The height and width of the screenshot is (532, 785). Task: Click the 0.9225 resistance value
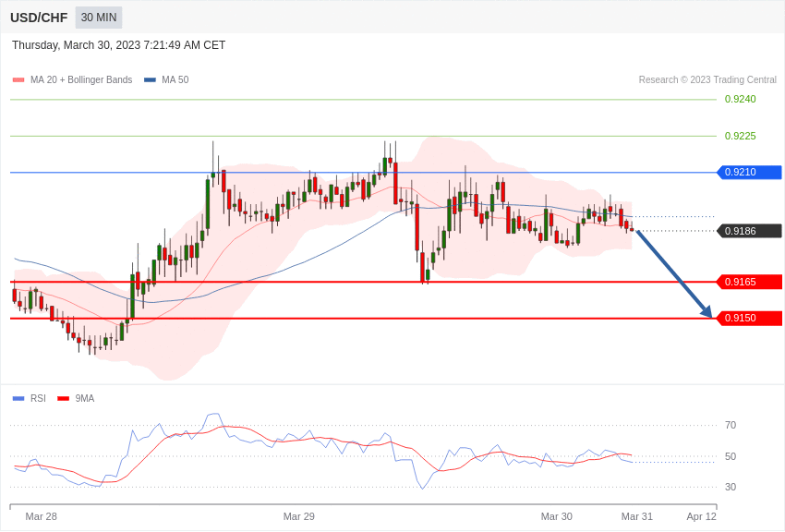[741, 136]
